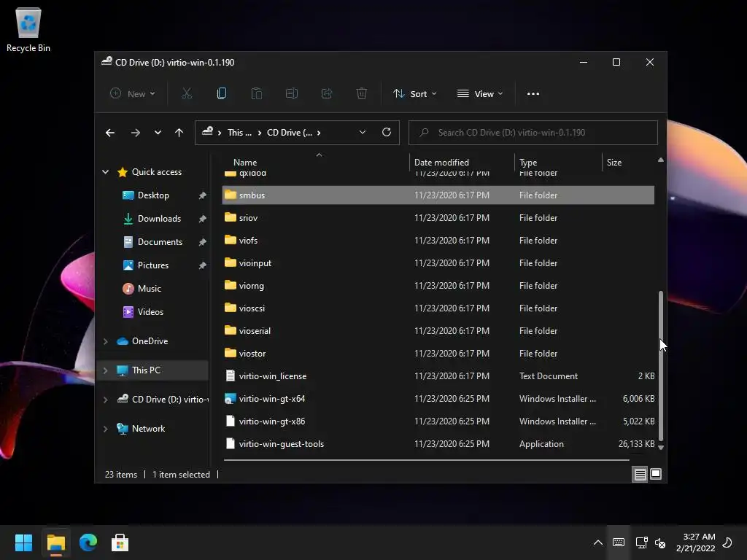Open the Sort dropdown menu
This screenshot has height=560, width=747.
click(x=415, y=94)
